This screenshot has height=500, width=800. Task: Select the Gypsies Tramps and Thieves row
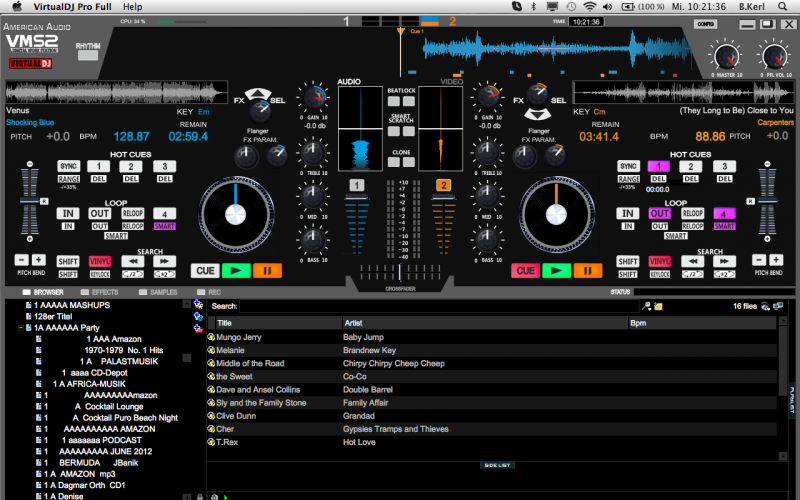click(492, 429)
